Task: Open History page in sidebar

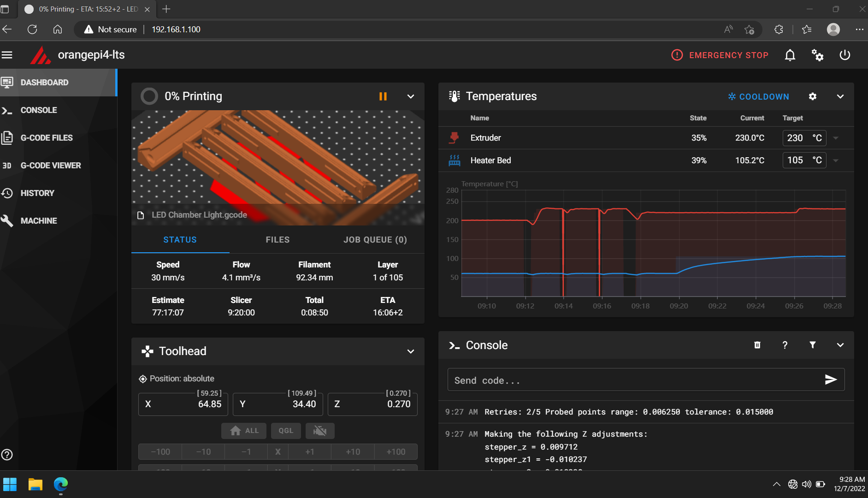Action: (58, 193)
